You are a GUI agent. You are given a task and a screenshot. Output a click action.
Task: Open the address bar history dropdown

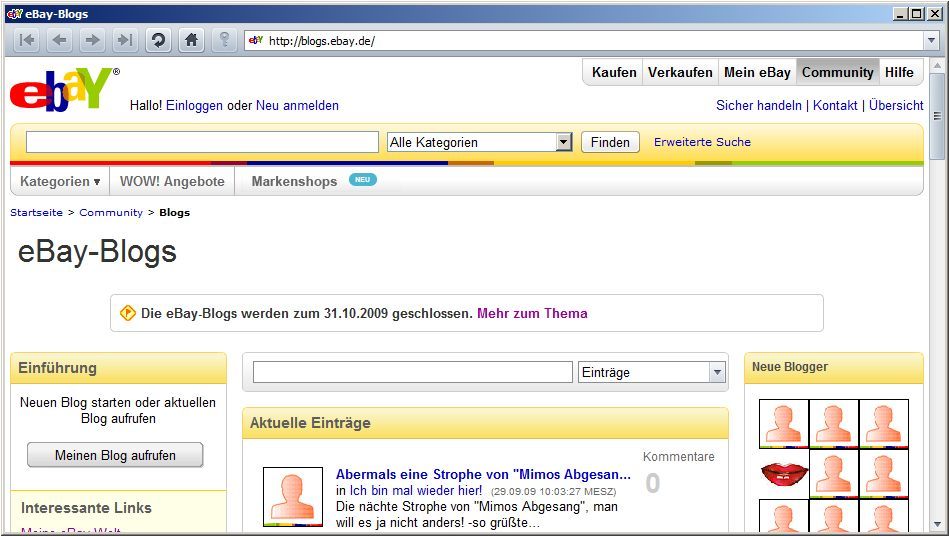(931, 41)
